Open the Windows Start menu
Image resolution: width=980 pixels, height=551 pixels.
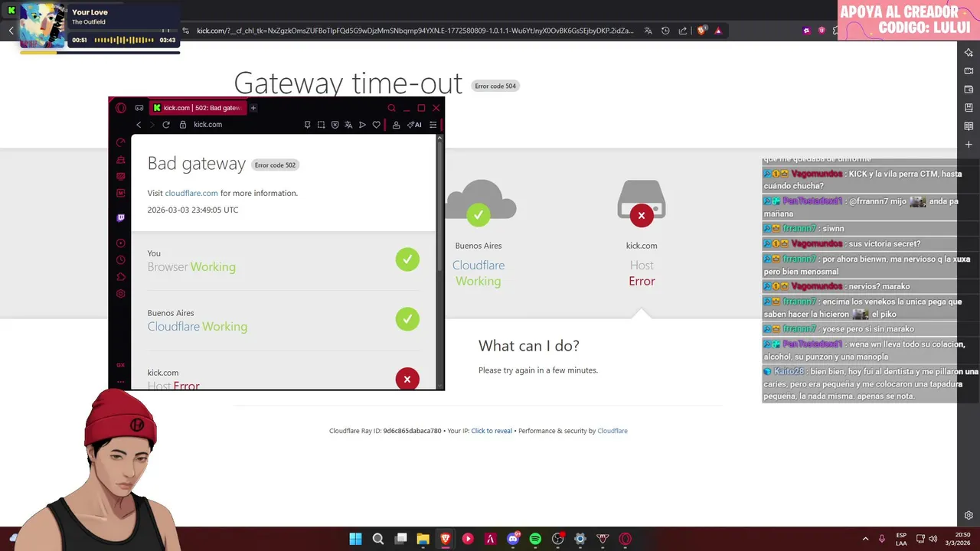coord(356,539)
